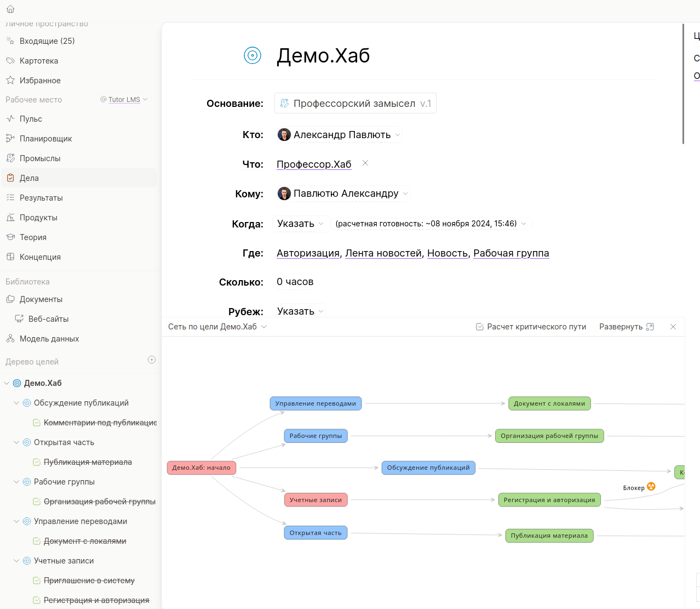The image size is (700, 609).
Task: Open Документы in the library section
Action: click(41, 299)
